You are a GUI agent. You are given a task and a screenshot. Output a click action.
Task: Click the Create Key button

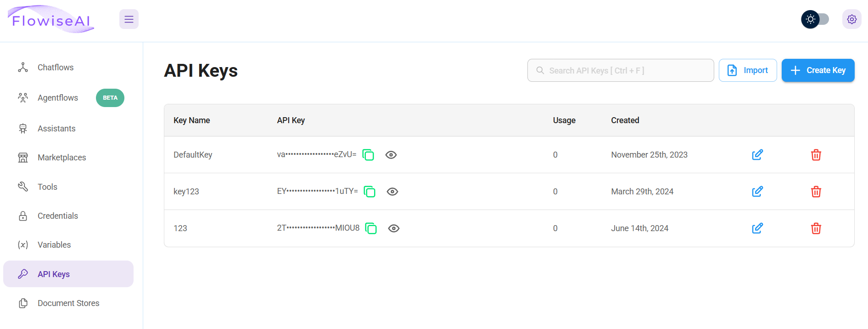818,70
